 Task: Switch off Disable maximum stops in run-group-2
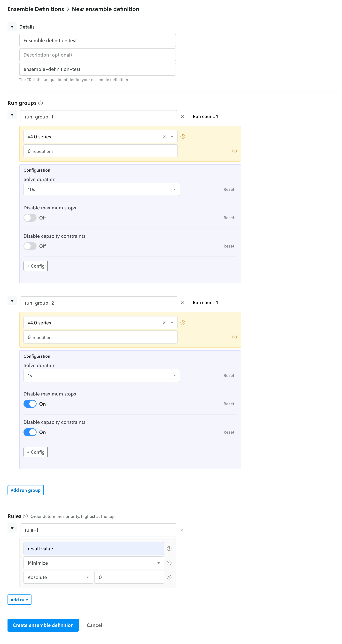coord(30,404)
